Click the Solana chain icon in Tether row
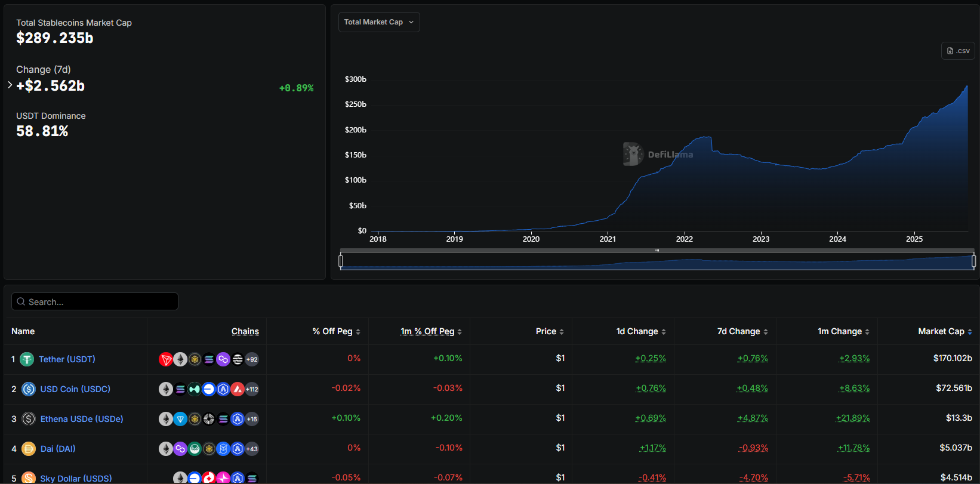980x484 pixels. (x=209, y=359)
